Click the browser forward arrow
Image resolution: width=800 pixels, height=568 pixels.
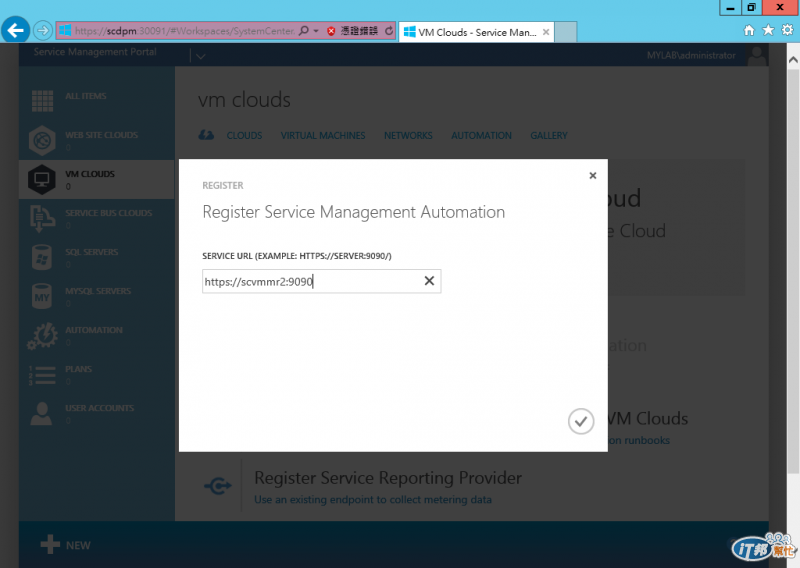pyautogui.click(x=43, y=31)
